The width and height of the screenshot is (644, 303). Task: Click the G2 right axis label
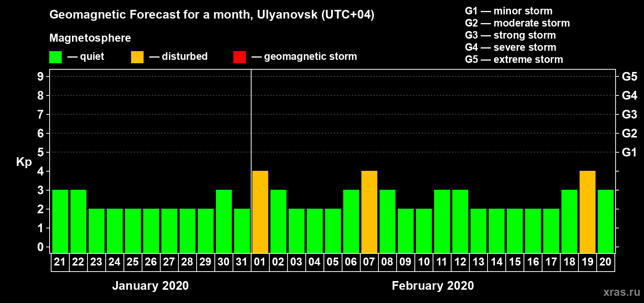630,133
